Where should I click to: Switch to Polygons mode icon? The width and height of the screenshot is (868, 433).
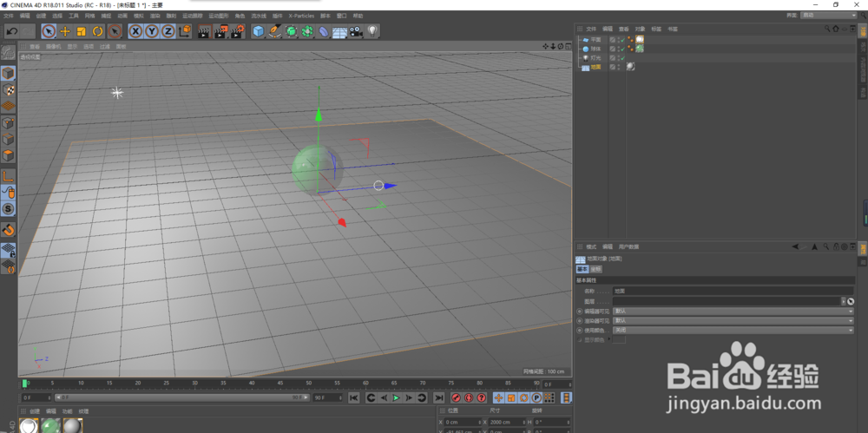click(x=9, y=155)
